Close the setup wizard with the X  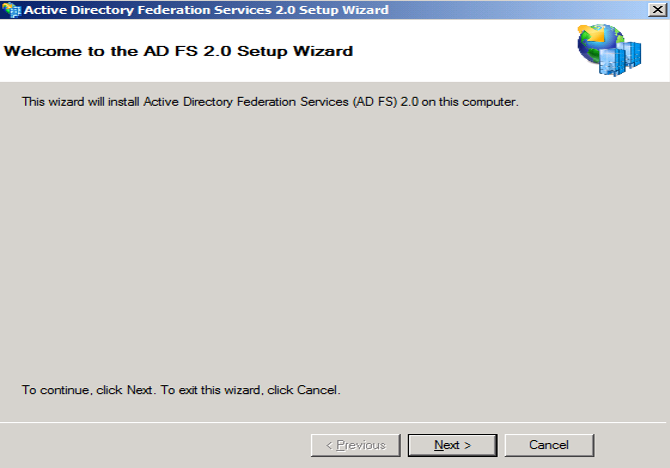click(x=654, y=10)
